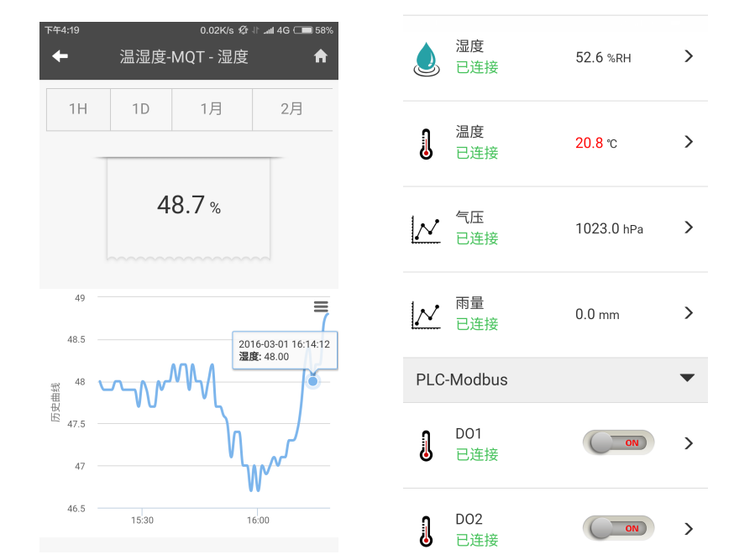Switch to the 2月 range tab

pyautogui.click(x=292, y=109)
